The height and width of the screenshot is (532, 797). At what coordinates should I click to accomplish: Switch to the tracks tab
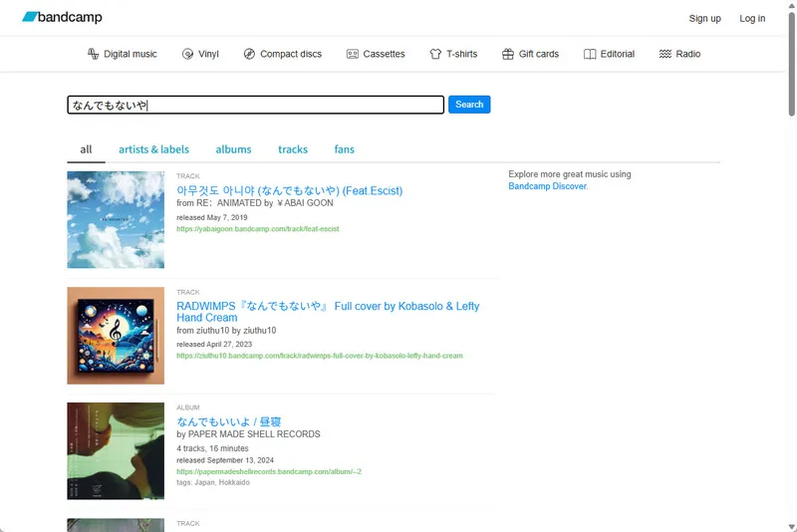[x=293, y=149]
